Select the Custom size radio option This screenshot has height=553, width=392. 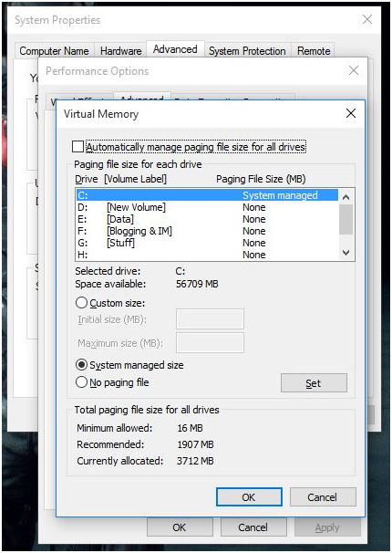[81, 303]
